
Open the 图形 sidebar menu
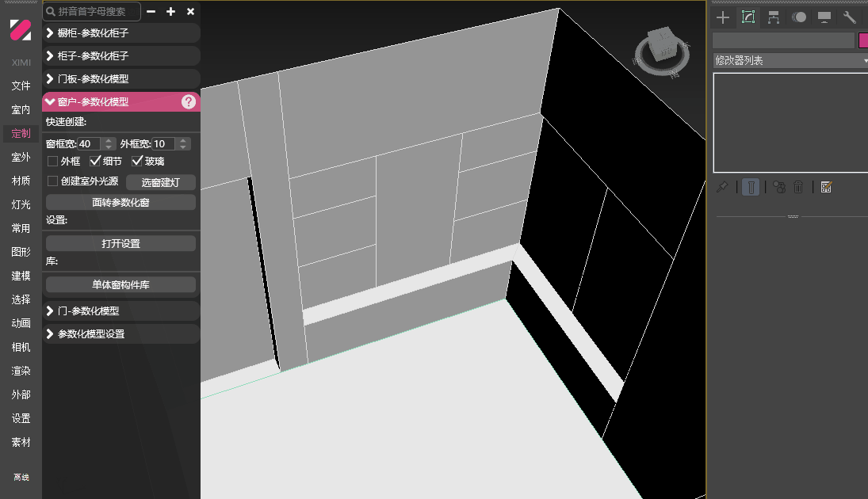21,252
